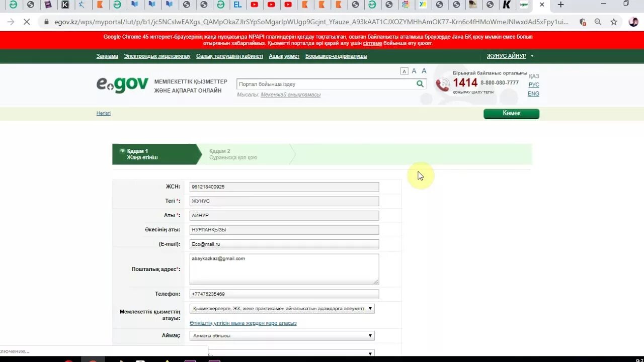Open the Chrome profile avatar
The height and width of the screenshot is (362, 644).
pos(633,22)
